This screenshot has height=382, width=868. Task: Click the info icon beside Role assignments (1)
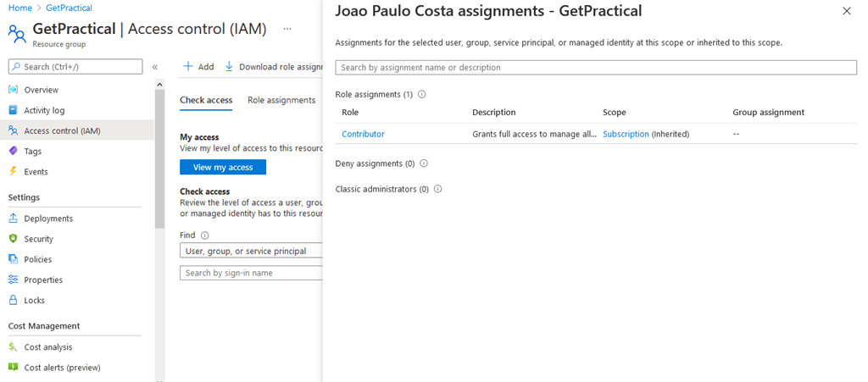point(422,94)
